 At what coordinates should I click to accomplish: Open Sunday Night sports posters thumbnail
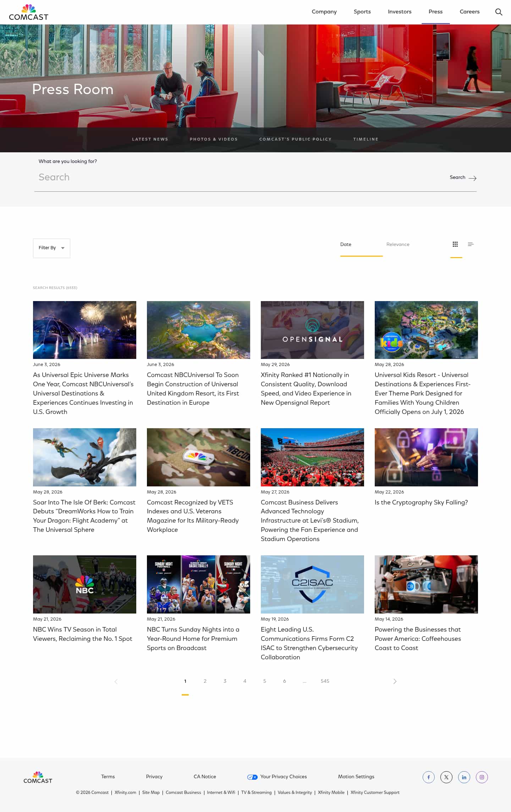[x=198, y=584]
